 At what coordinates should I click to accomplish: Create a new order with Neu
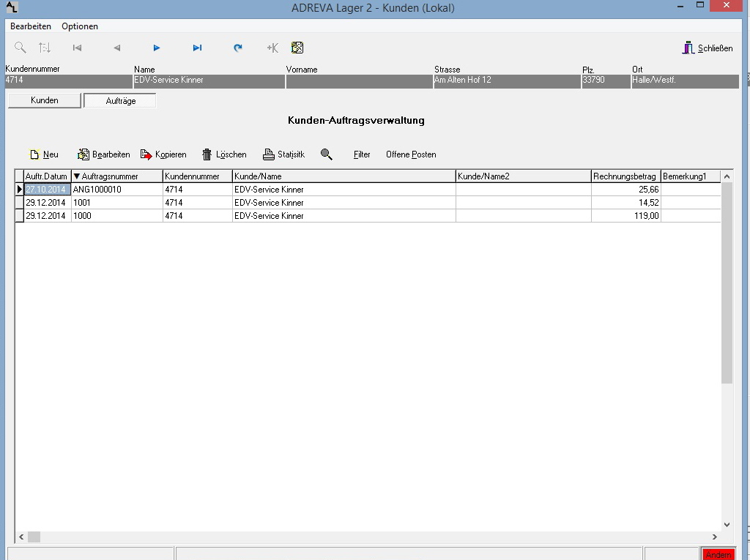(44, 154)
